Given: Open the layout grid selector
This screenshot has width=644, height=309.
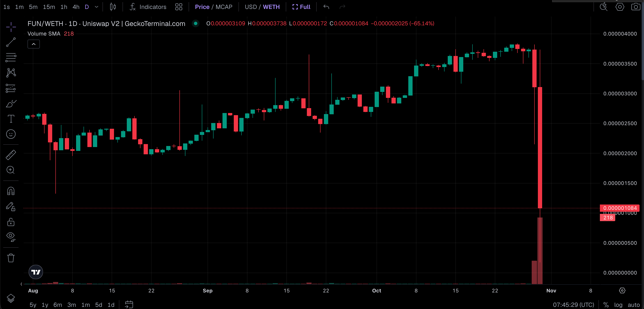Looking at the screenshot, I should tap(179, 7).
